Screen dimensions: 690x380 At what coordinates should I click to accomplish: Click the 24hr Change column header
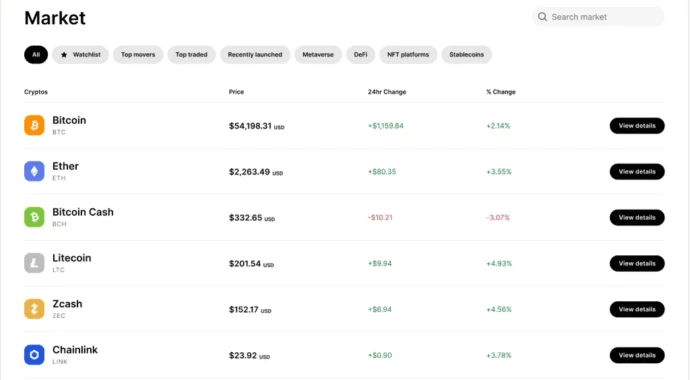(387, 92)
